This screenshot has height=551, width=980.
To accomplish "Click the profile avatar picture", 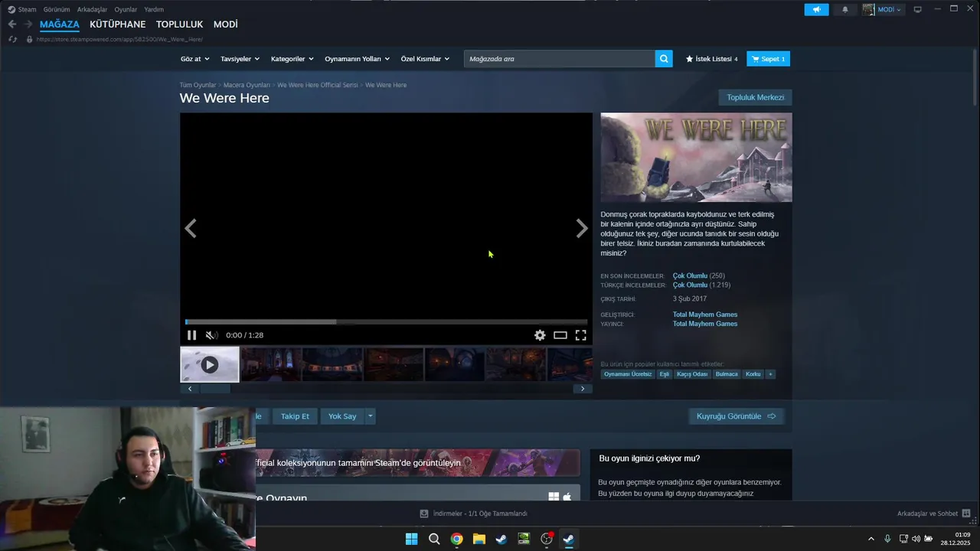I will tap(868, 9).
